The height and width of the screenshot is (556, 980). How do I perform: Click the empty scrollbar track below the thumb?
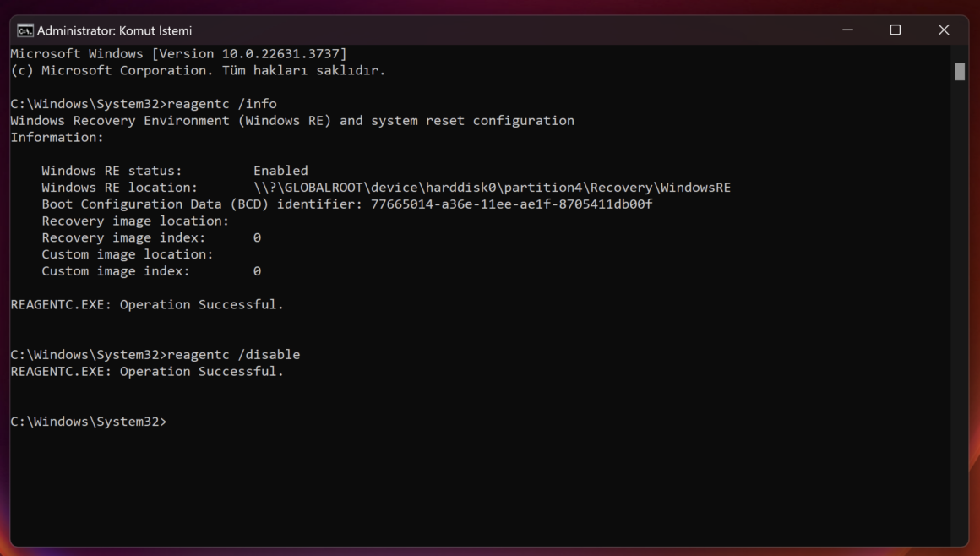pyautogui.click(x=960, y=313)
